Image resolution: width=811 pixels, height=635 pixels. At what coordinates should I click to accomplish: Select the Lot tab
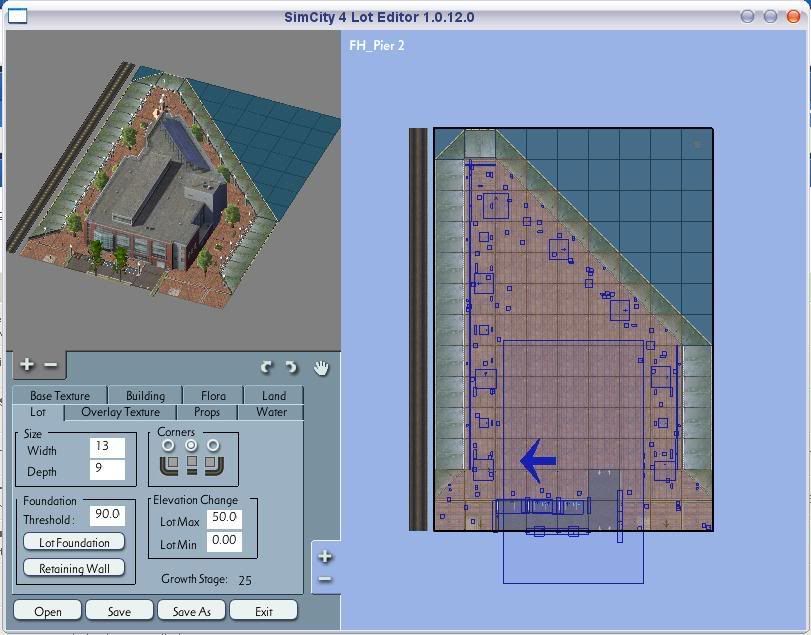click(38, 412)
